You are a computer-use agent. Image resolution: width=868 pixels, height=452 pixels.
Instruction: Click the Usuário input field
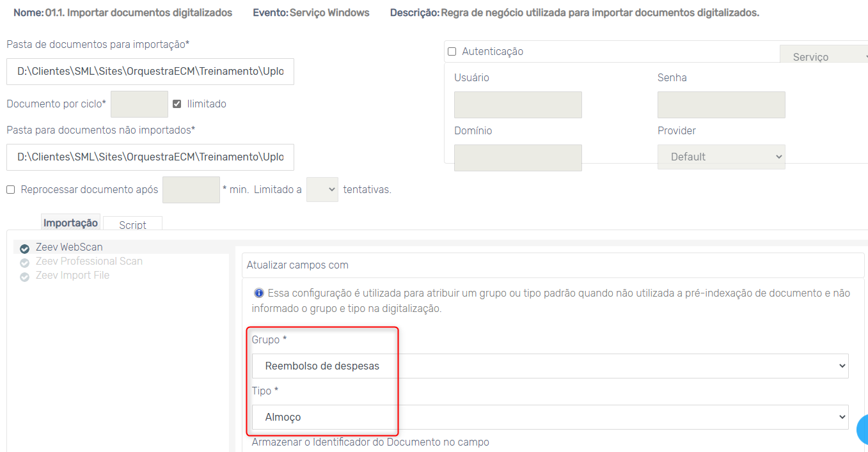pyautogui.click(x=517, y=105)
